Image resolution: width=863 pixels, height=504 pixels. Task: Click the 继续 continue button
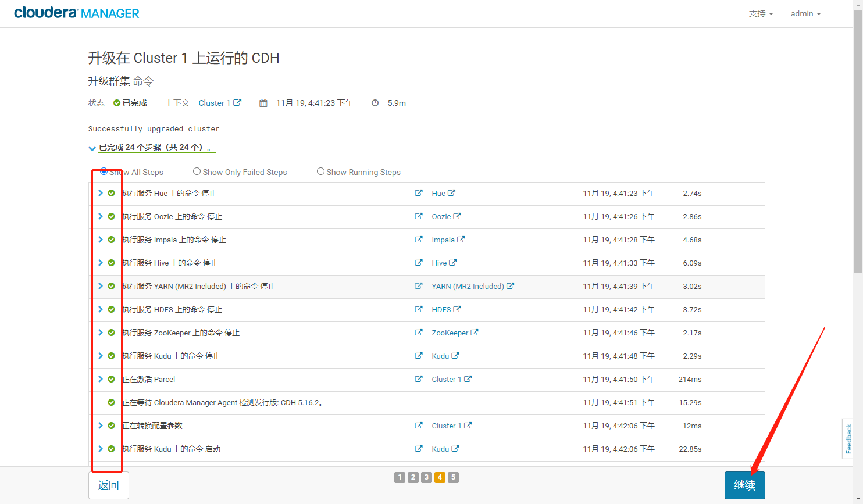[744, 485]
